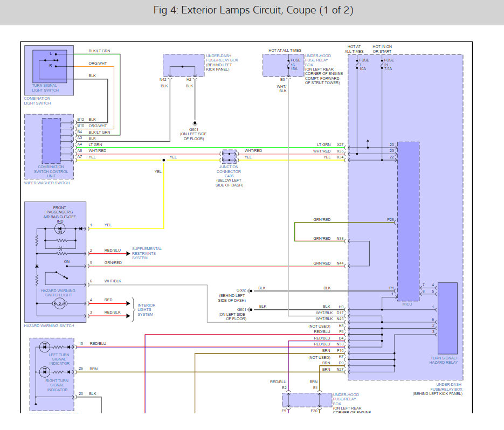Select the WHT/BLK label beside hazard switch pin 6

[113, 281]
